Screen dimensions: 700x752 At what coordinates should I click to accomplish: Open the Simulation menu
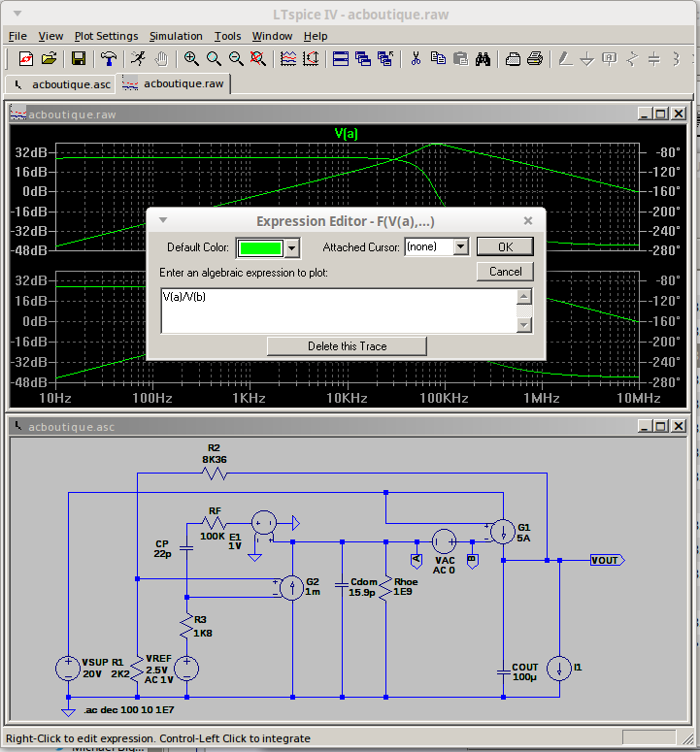pos(176,36)
